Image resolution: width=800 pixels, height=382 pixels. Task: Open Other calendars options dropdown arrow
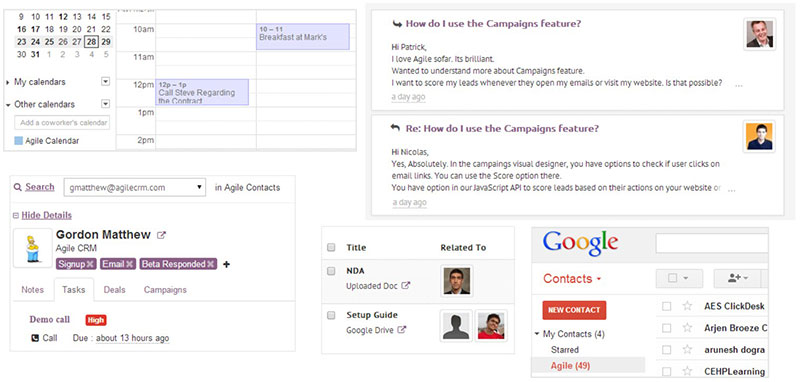point(106,104)
